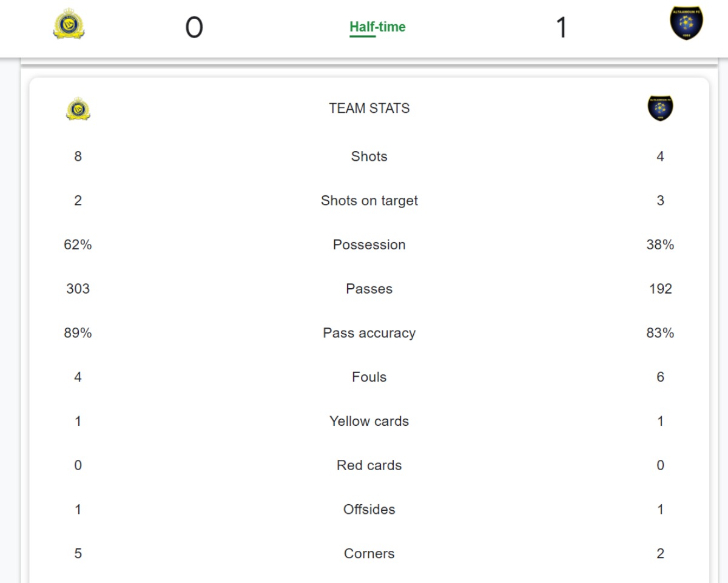Click the Passes stat label
Screen dimensions: 728x583
[369, 289]
